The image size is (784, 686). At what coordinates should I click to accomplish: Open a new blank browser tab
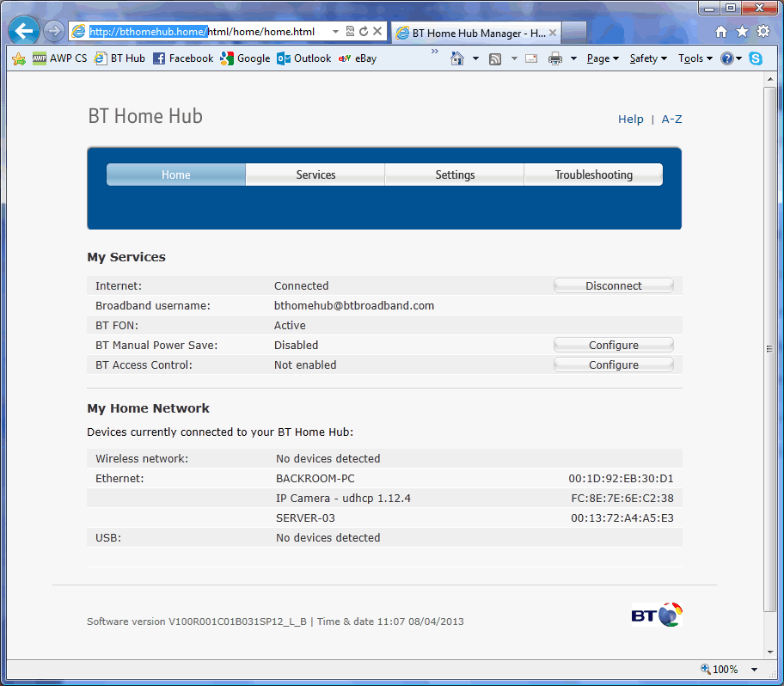[x=573, y=33]
